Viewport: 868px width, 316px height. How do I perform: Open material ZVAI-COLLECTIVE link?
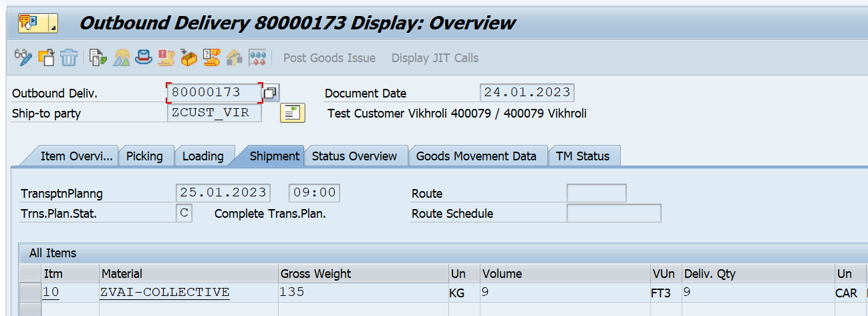tap(165, 293)
